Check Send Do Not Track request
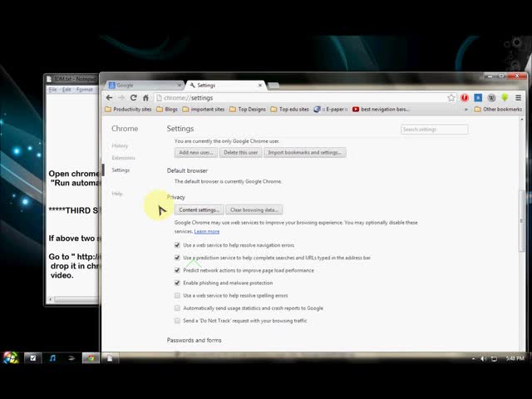This screenshot has height=399, width=532. point(177,321)
